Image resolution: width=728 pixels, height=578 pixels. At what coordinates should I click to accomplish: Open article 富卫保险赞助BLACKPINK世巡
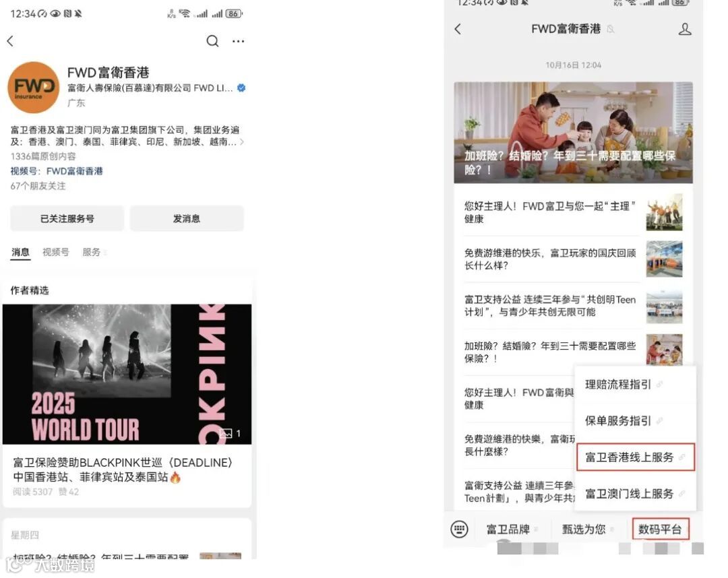click(x=123, y=470)
